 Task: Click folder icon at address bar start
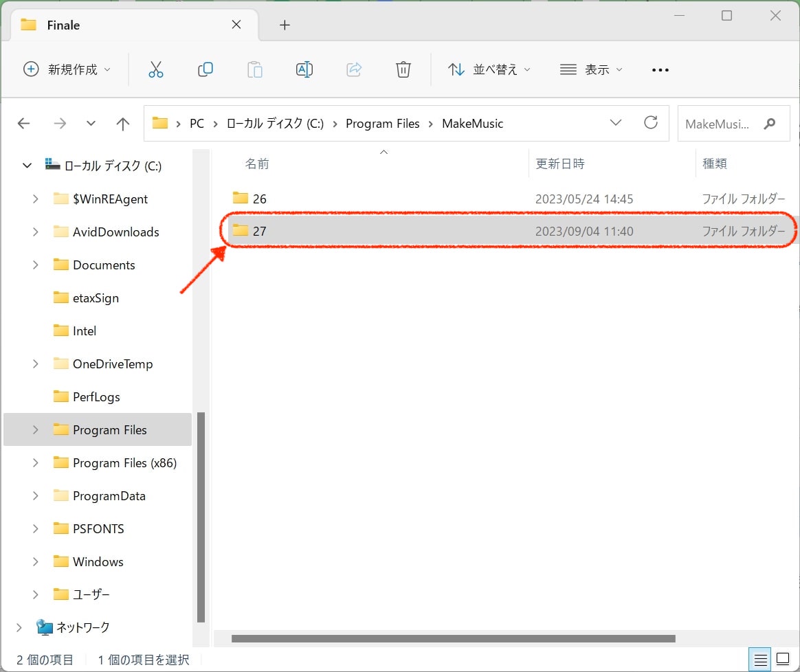[160, 123]
